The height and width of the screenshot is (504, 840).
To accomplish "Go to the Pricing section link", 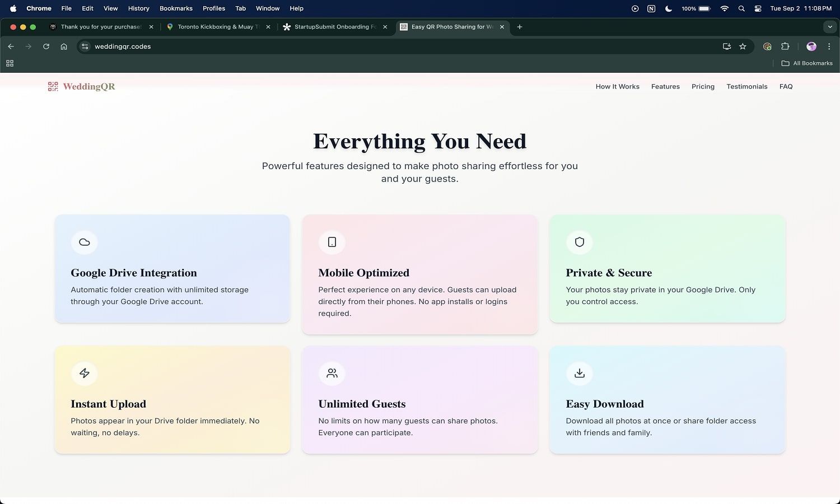I will coord(703,87).
